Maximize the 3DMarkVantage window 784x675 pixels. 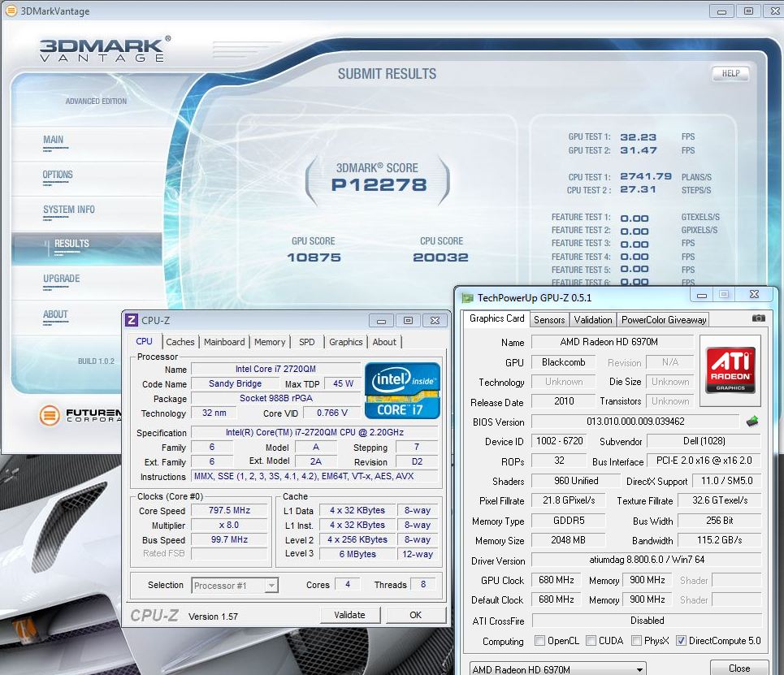coord(748,11)
